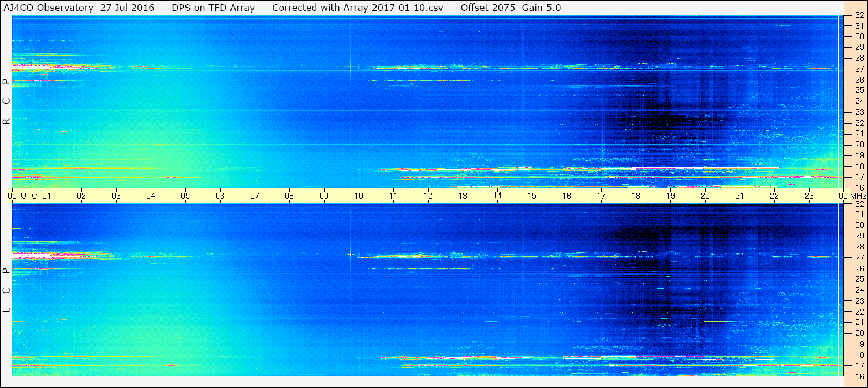
Task: Click the 02 hour mark on UTC axis
Action: click(81, 196)
